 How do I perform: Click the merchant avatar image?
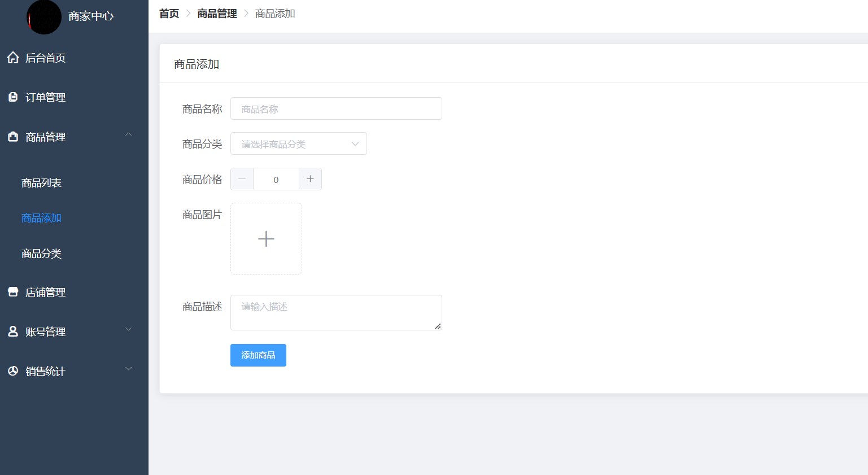click(x=44, y=17)
